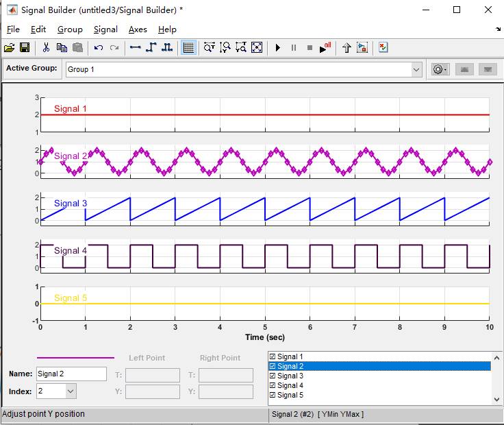This screenshot has width=504, height=425.
Task: Toggle Signal 5 visibility checkbox
Action: 273,395
